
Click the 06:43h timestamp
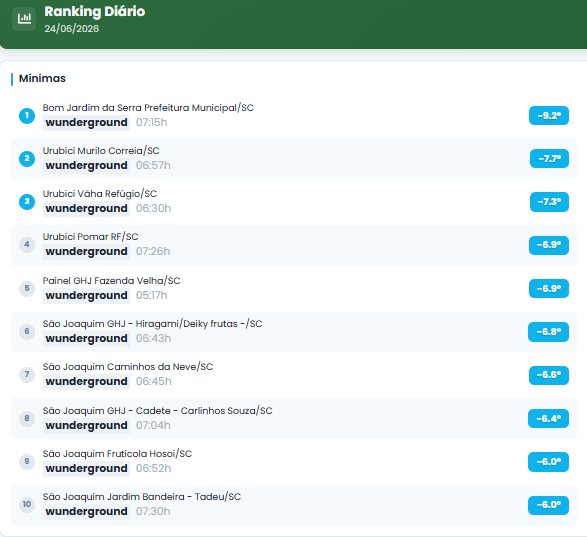pos(153,339)
